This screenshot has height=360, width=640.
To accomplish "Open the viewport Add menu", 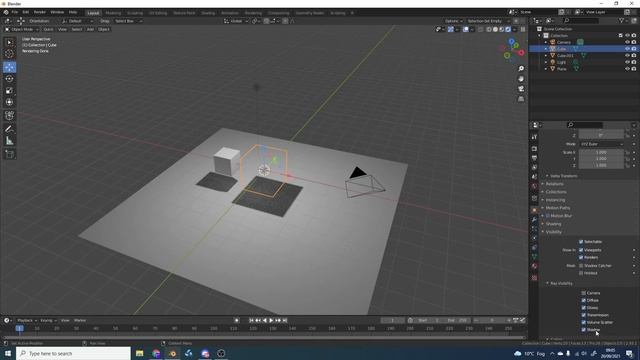I will [90, 29].
